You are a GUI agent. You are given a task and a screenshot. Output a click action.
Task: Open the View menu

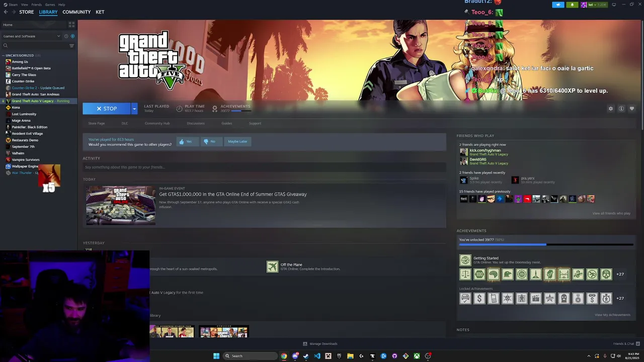(24, 5)
